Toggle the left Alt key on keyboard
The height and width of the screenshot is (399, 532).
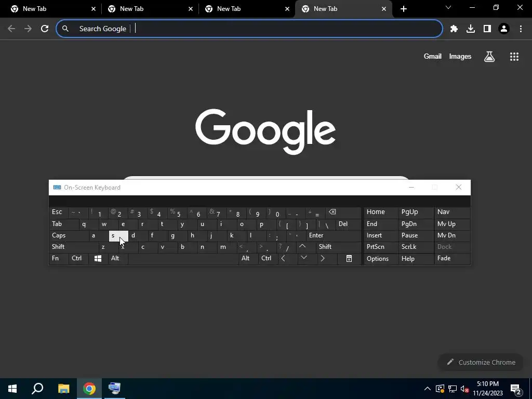[118, 259]
